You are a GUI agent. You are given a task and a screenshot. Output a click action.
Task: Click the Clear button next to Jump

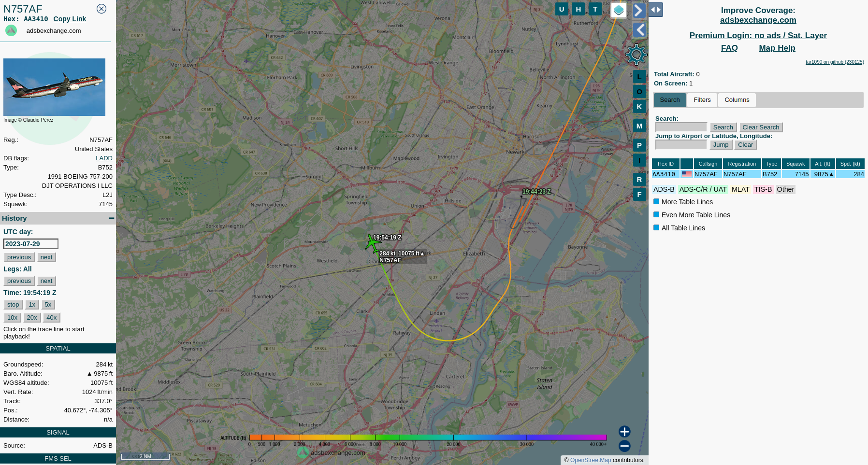745,145
